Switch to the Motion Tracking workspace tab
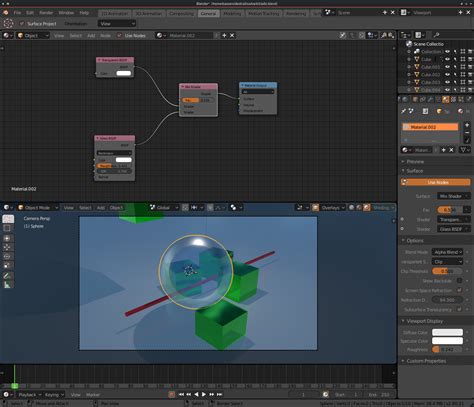This screenshot has height=407, width=474. 263,13
